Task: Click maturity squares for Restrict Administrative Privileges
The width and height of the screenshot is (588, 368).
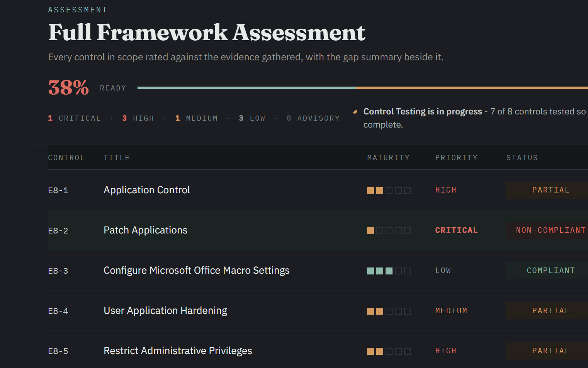Action: tap(389, 351)
